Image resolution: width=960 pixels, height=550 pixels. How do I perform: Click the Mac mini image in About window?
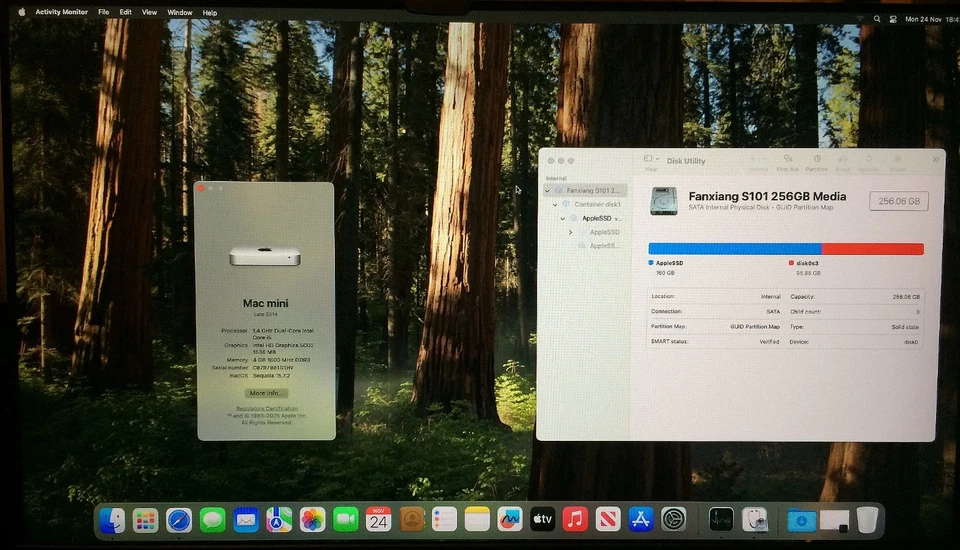pos(265,256)
